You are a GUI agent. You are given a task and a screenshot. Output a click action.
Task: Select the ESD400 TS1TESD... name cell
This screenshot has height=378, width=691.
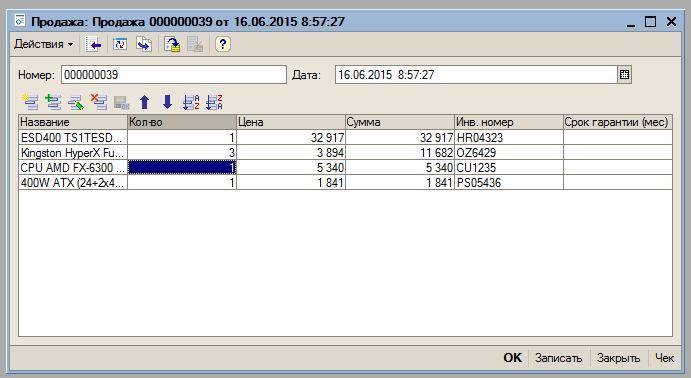73,137
